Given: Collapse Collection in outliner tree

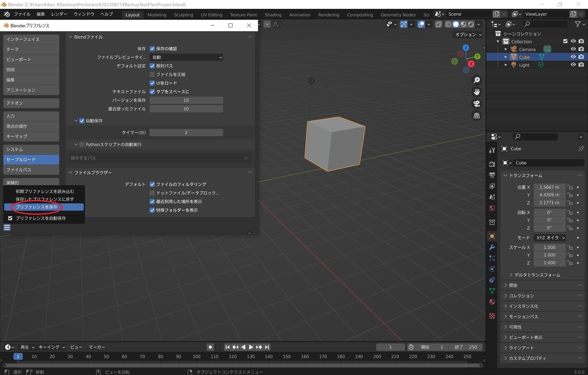Looking at the screenshot, I should point(499,42).
